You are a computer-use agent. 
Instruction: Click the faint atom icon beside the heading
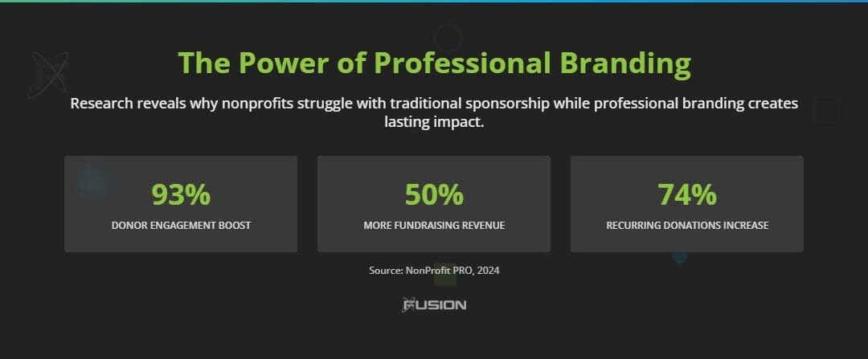point(48,75)
